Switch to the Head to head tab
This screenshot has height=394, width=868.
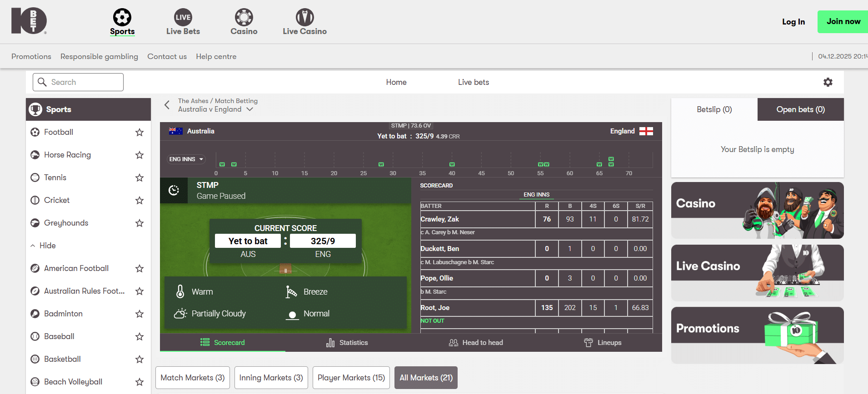pyautogui.click(x=476, y=343)
